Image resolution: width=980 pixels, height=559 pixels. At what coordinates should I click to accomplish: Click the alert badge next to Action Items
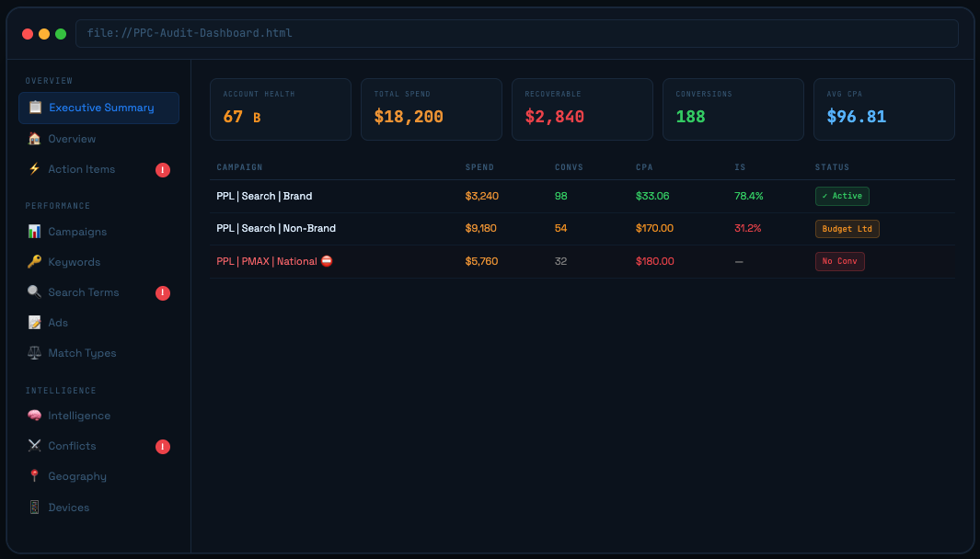(163, 169)
